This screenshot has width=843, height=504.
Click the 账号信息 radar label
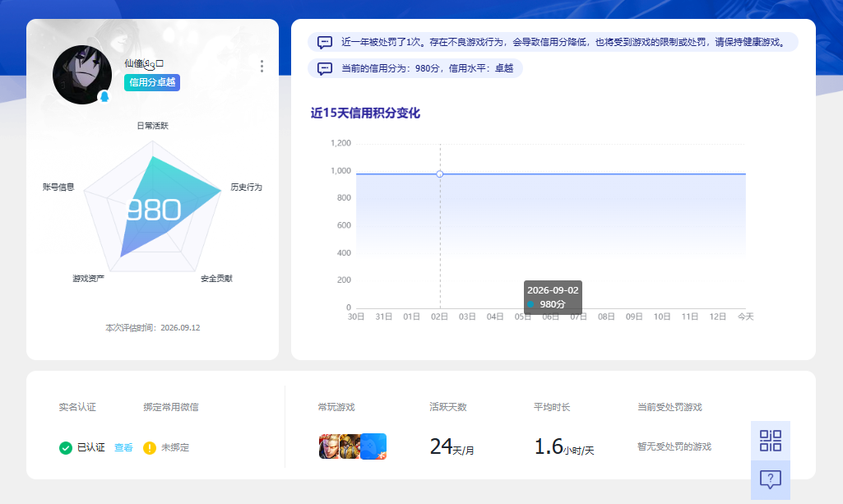point(58,187)
